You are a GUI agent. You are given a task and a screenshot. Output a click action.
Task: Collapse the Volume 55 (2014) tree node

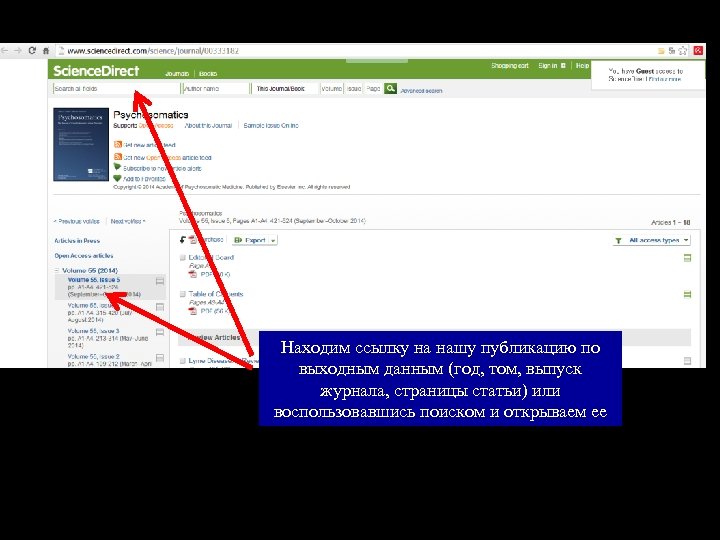click(x=57, y=270)
